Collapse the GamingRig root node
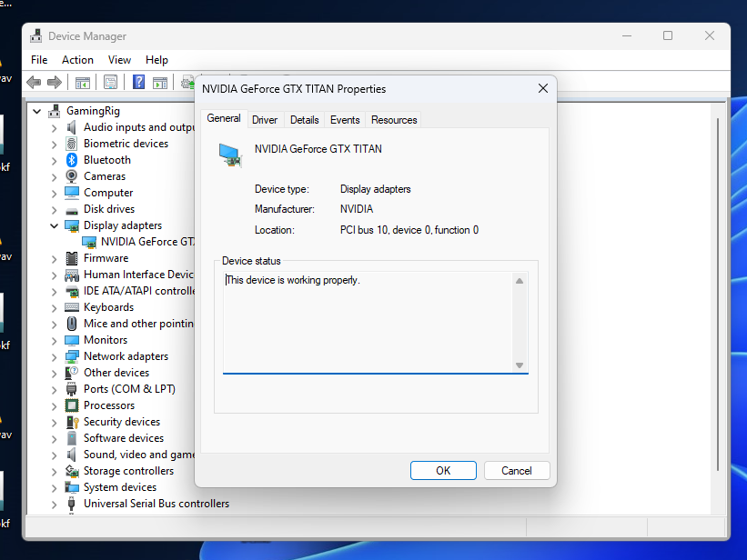Viewport: 747px width, 560px height. [x=36, y=112]
